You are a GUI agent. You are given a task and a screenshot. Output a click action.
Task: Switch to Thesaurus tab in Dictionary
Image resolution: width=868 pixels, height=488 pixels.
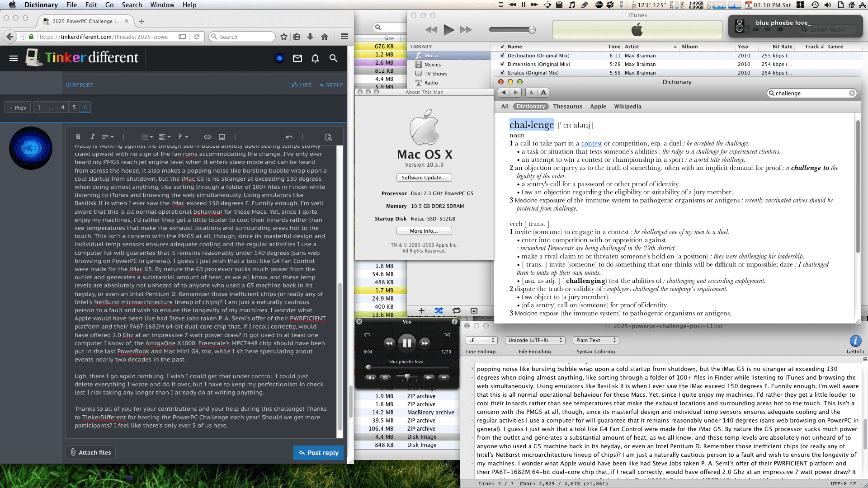pos(567,107)
